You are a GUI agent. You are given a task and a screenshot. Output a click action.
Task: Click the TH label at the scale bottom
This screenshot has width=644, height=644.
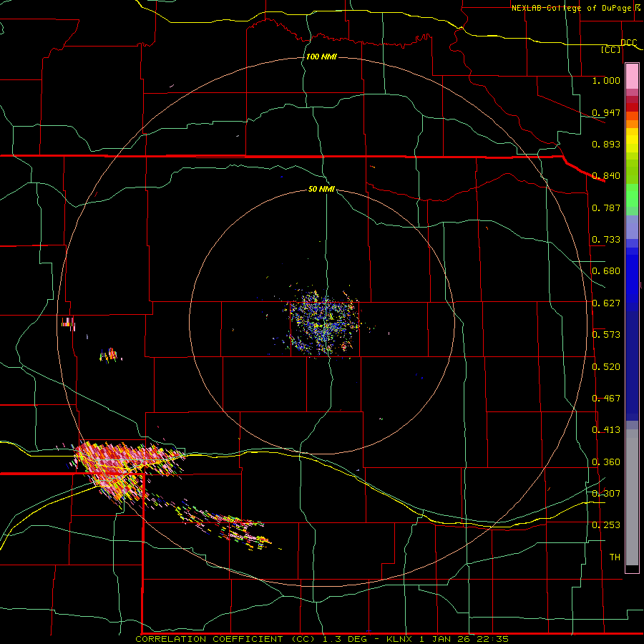coord(615,557)
